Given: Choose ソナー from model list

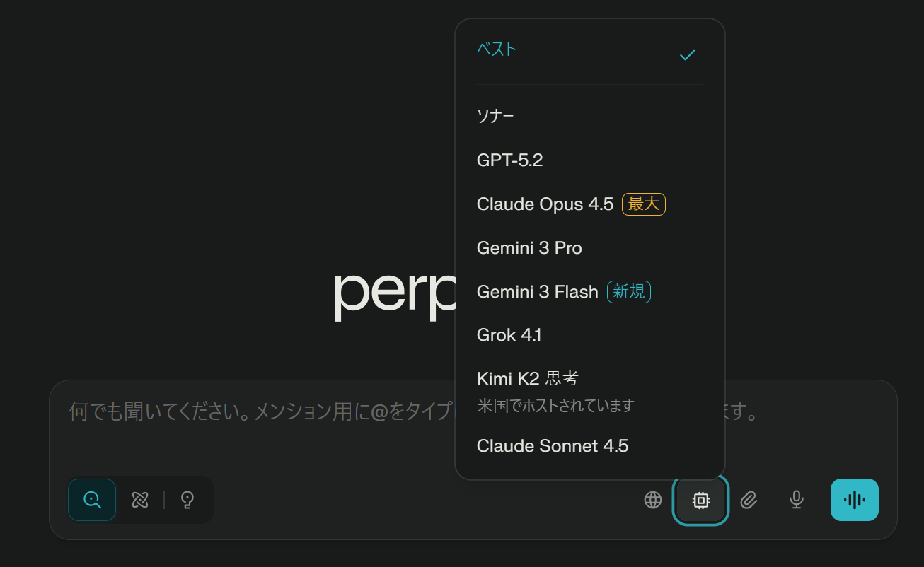Looking at the screenshot, I should [x=496, y=116].
